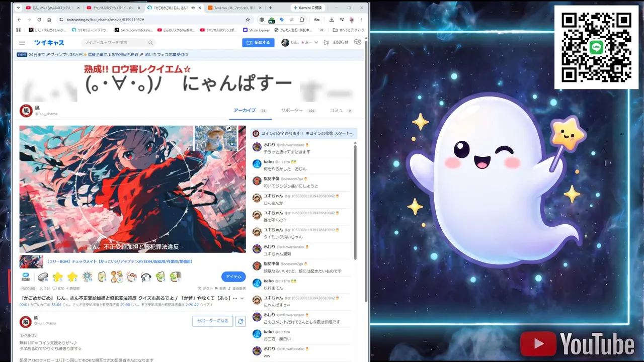
Task: Bookmark this page with the star icon
Action: click(x=248, y=20)
